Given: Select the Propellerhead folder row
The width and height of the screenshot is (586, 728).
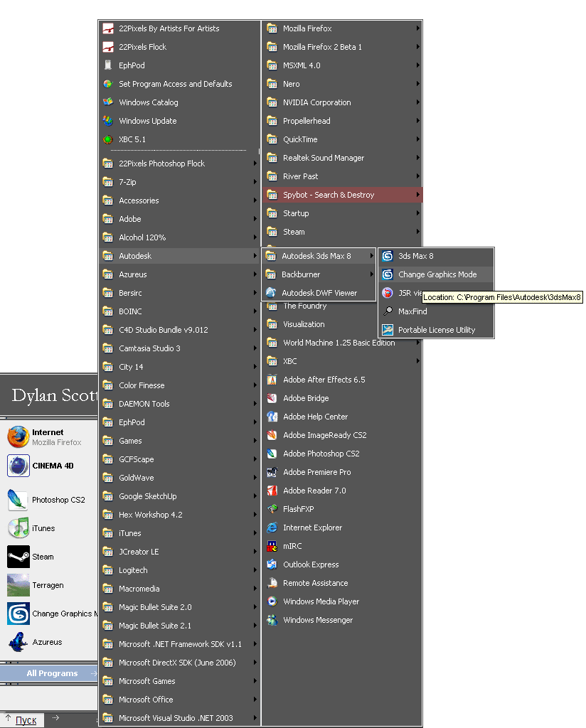Looking at the screenshot, I should [343, 121].
